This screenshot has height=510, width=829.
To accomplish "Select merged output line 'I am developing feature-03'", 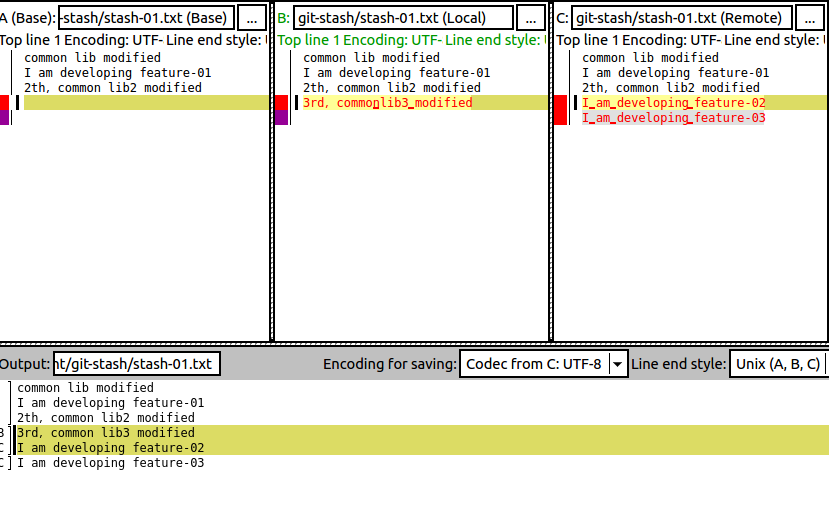I will pyautogui.click(x=110, y=462).
